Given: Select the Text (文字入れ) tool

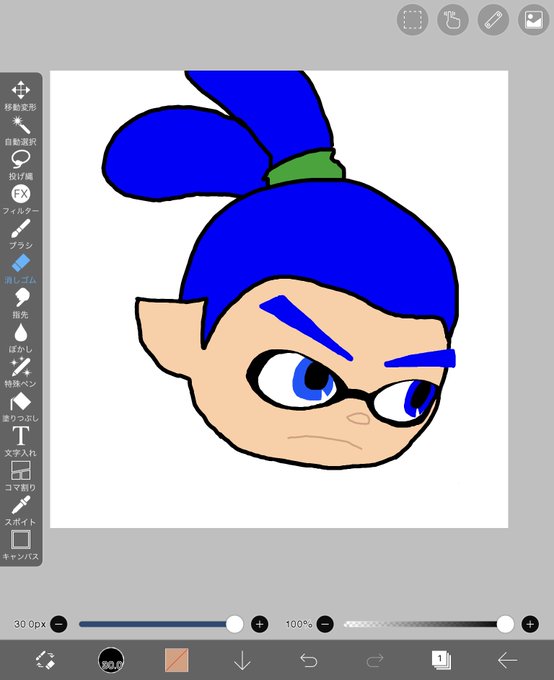Looking at the screenshot, I should coord(20,441).
